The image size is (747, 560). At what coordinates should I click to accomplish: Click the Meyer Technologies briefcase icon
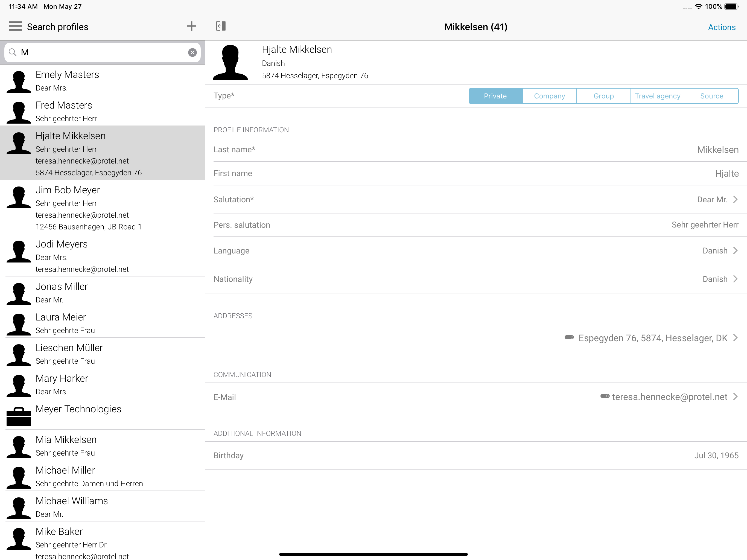pyautogui.click(x=19, y=416)
